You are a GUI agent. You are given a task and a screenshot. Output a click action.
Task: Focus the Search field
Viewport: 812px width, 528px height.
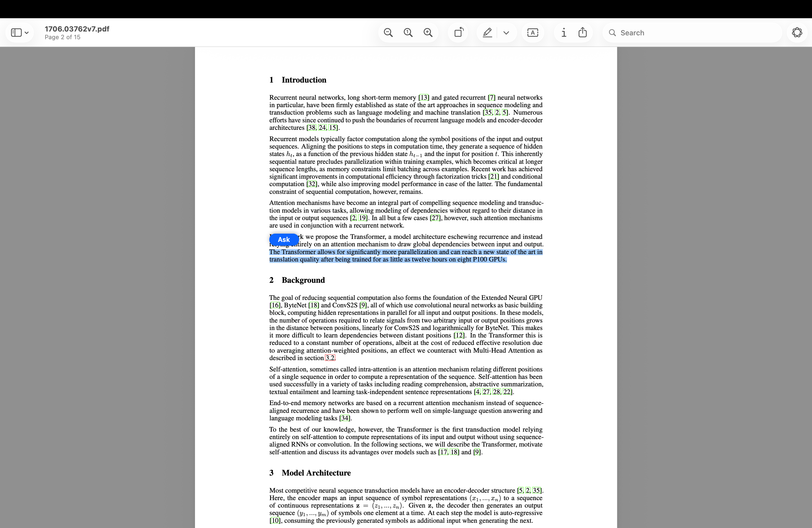pyautogui.click(x=693, y=33)
